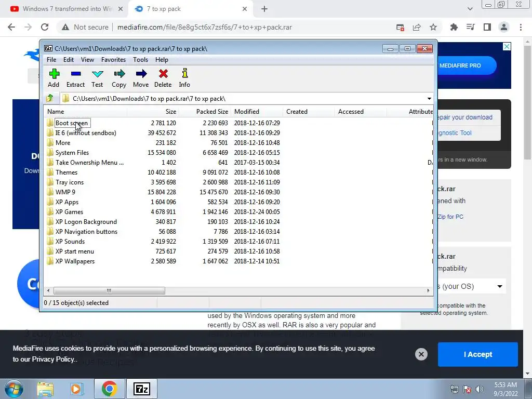Click the Extract toolbar icon
The height and width of the screenshot is (399, 532).
[x=75, y=78]
